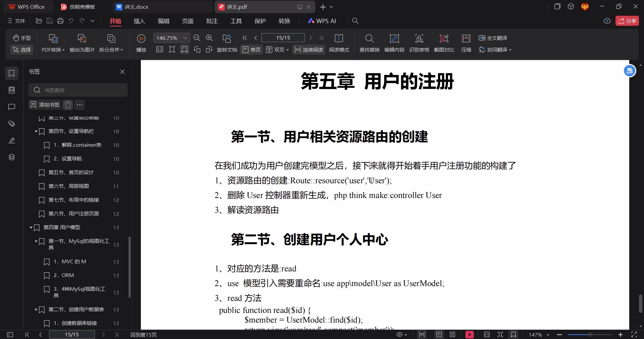Click the attachments icon in left sidebar
This screenshot has width=644, height=339.
tap(11, 124)
